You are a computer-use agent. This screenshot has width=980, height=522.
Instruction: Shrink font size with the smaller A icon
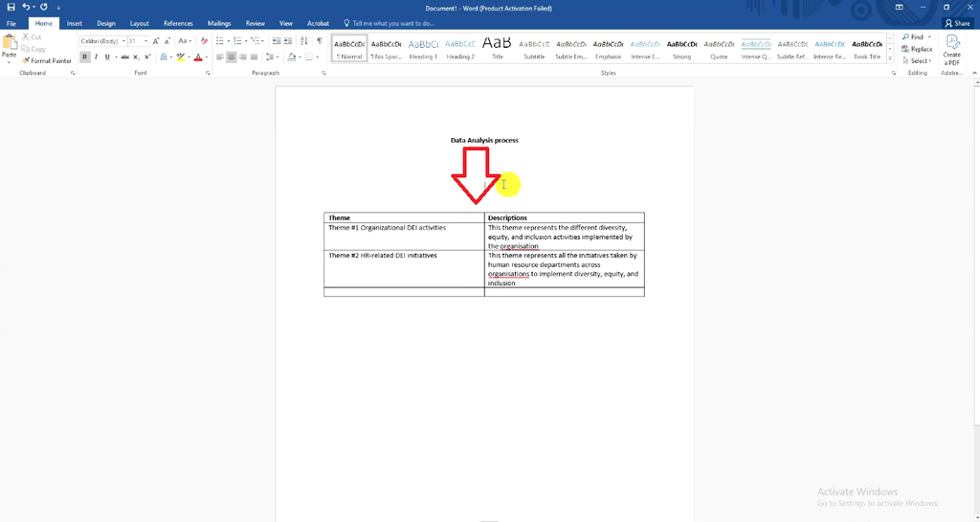click(x=167, y=41)
